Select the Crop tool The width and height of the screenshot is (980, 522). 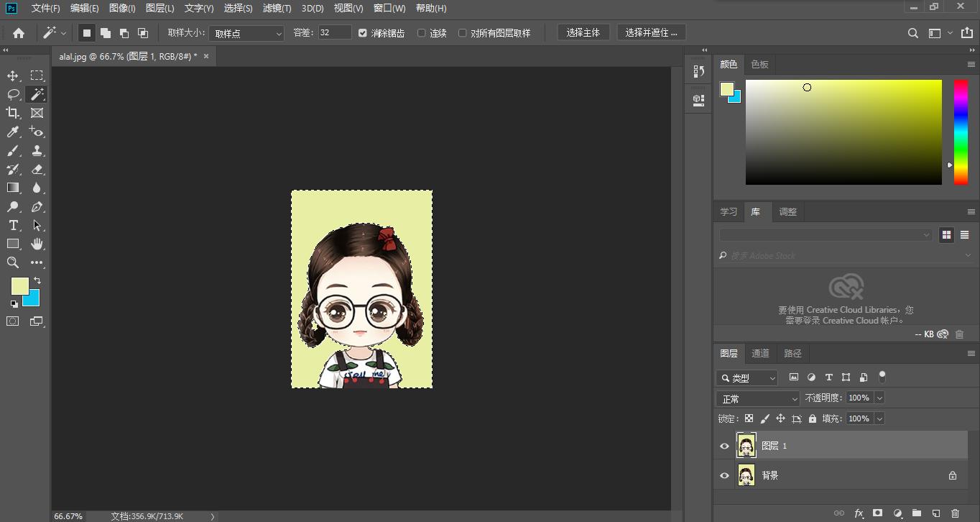point(12,113)
